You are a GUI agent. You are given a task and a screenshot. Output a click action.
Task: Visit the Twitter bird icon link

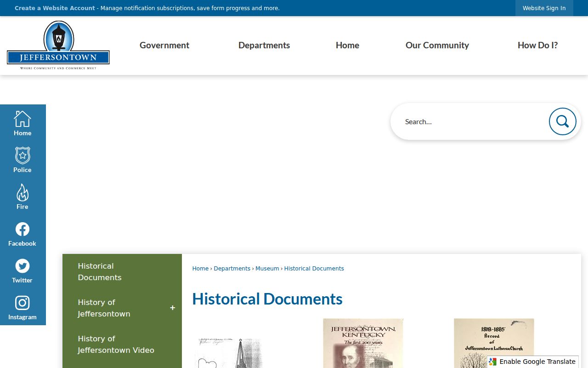point(23,266)
